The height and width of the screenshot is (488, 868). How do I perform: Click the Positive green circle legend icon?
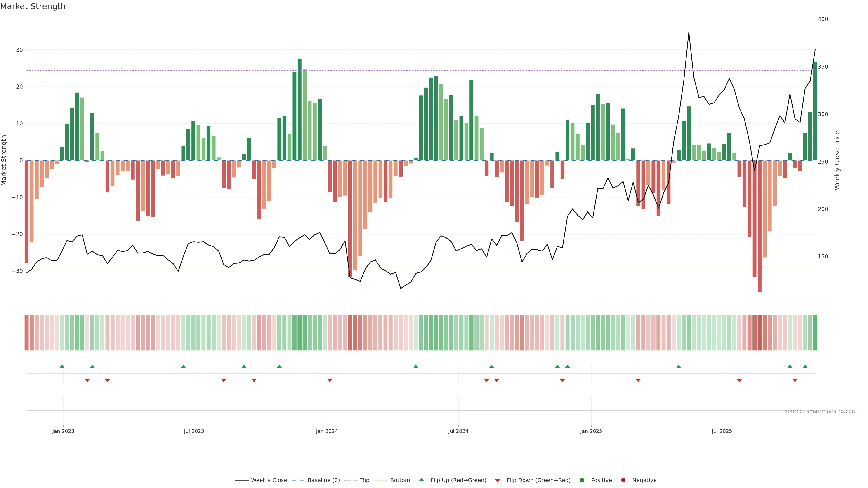coord(582,480)
